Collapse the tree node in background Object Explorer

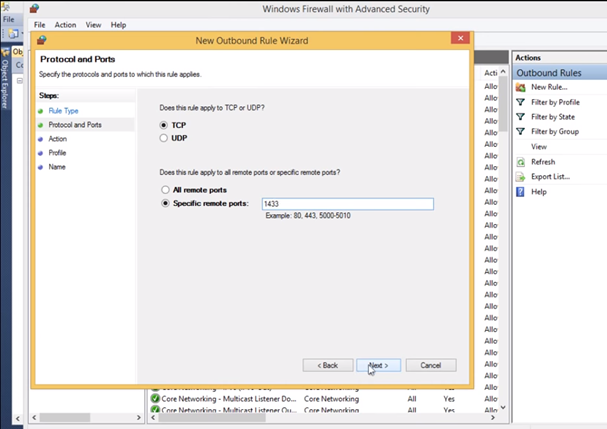(x=19, y=81)
